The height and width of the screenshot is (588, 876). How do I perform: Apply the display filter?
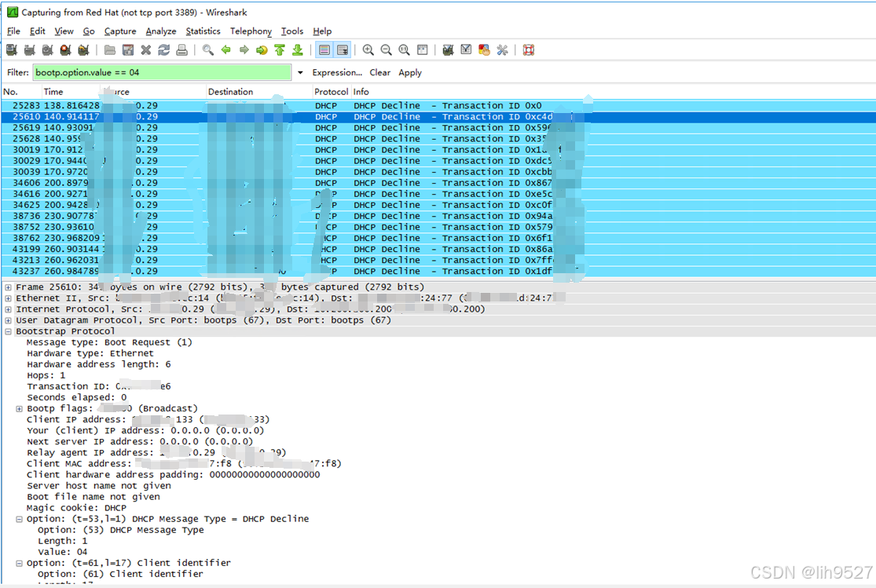(x=410, y=72)
